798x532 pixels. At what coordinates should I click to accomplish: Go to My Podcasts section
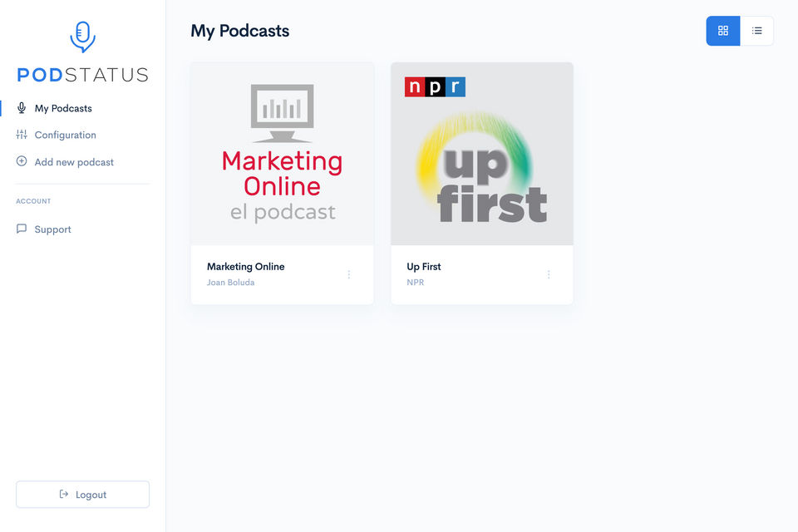tap(63, 108)
